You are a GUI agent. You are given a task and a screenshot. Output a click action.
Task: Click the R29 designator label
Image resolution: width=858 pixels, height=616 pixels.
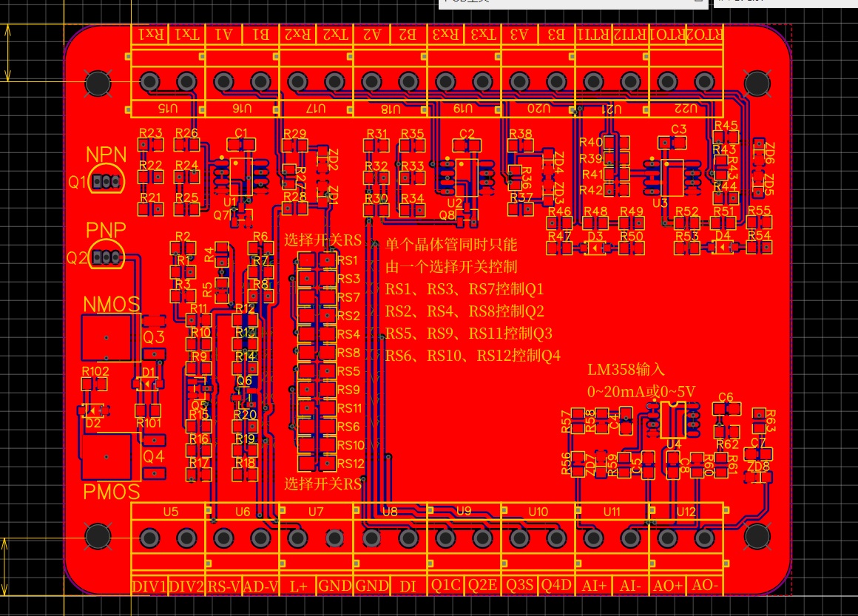pos(295,134)
